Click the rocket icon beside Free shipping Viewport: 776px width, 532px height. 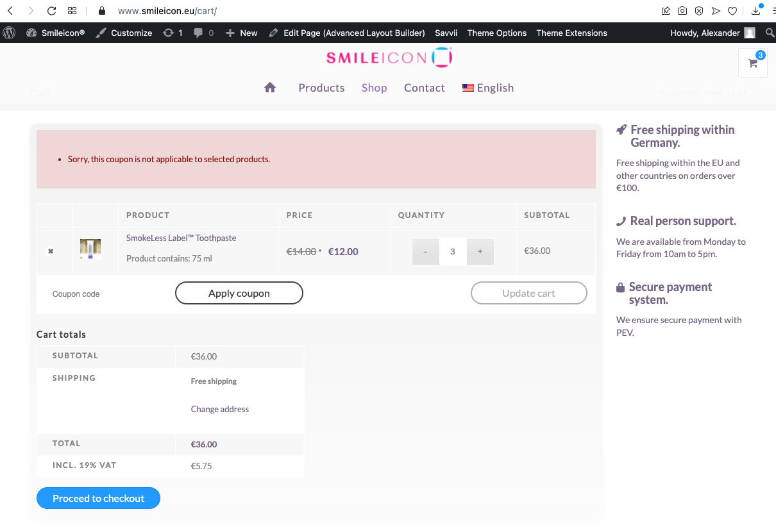click(x=621, y=130)
